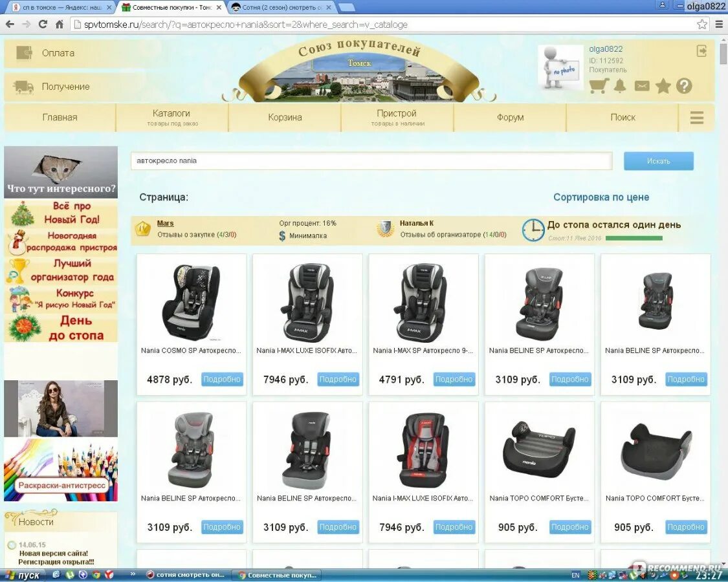Click Сортировка по цене link
Screen dimensions: 728x582
point(601,197)
